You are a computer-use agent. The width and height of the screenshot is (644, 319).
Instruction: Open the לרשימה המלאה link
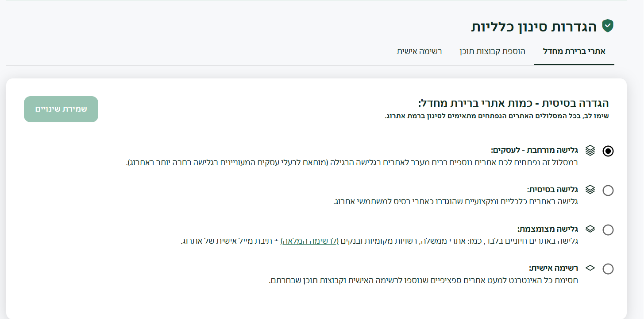click(310, 241)
